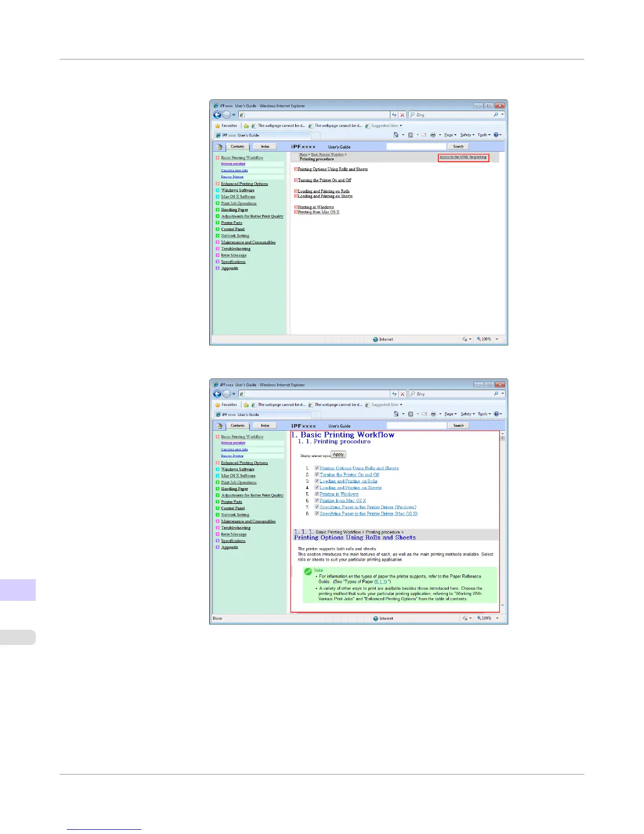Open the home icon in the lower browser's command bar
The width and height of the screenshot is (644, 834).
(396, 414)
